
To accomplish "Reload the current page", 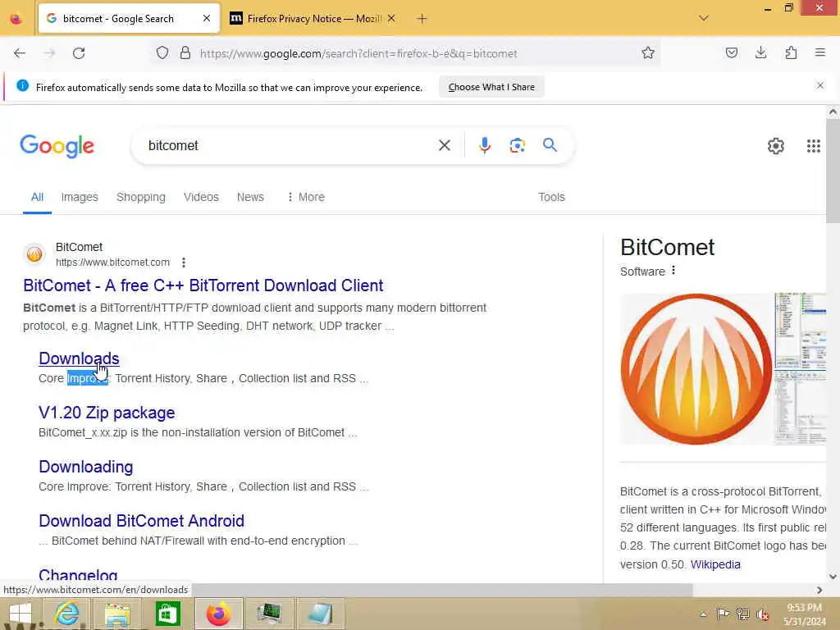I will pos(79,53).
